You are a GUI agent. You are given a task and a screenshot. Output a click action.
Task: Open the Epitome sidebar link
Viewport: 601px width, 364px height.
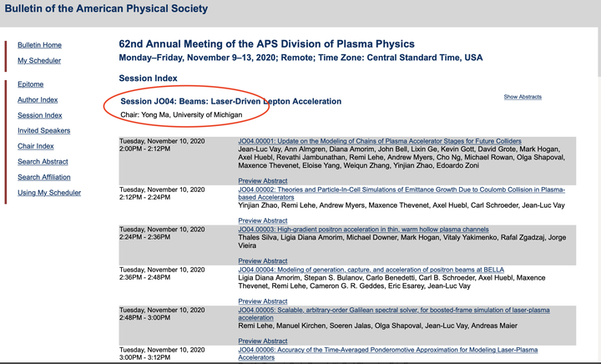point(30,84)
